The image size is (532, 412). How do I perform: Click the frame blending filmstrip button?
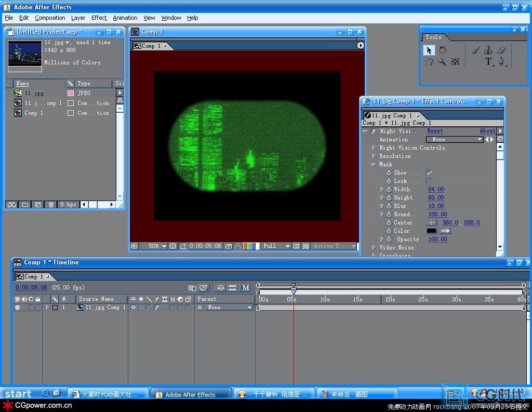[232, 288]
